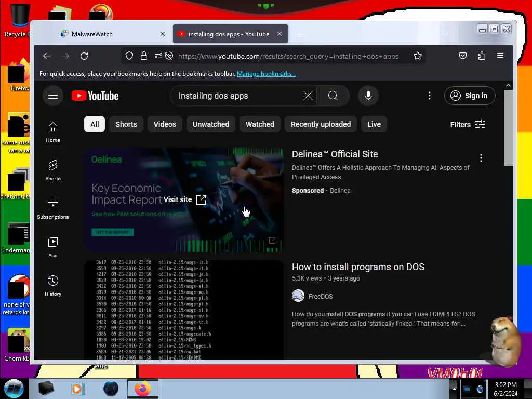Viewport: 532px width, 399px height.
Task: Go back with the browser back arrow
Action: pyautogui.click(x=47, y=56)
